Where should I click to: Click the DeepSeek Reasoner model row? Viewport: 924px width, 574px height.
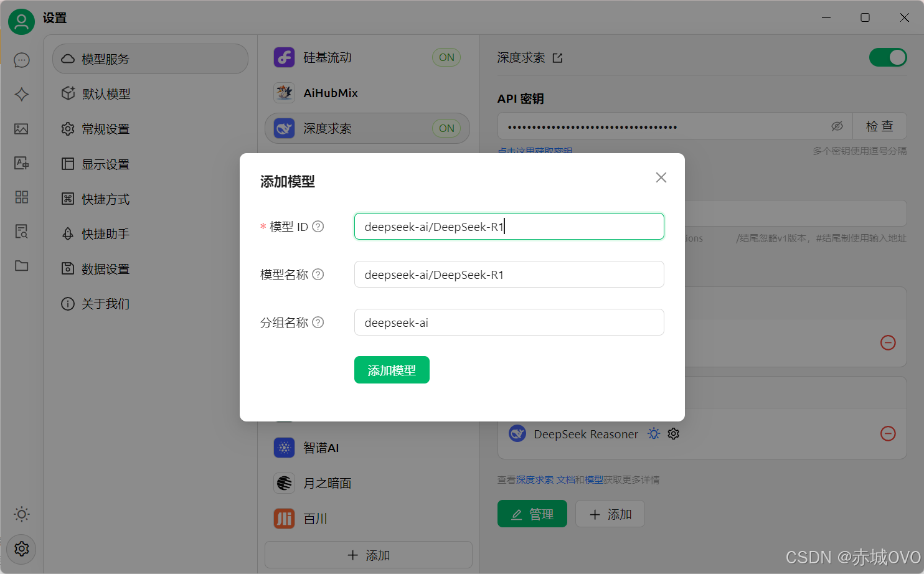coord(702,433)
